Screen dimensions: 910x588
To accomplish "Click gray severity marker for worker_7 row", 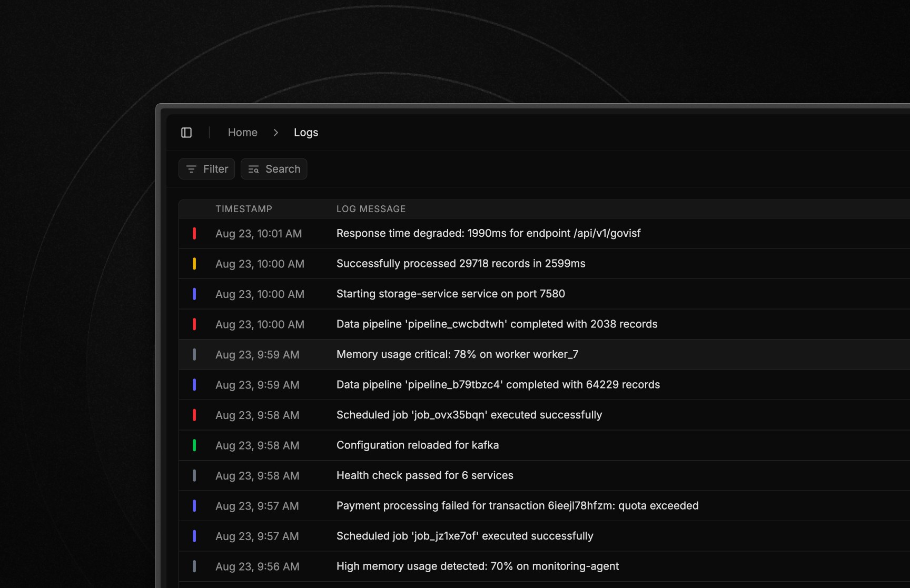I will (x=194, y=354).
